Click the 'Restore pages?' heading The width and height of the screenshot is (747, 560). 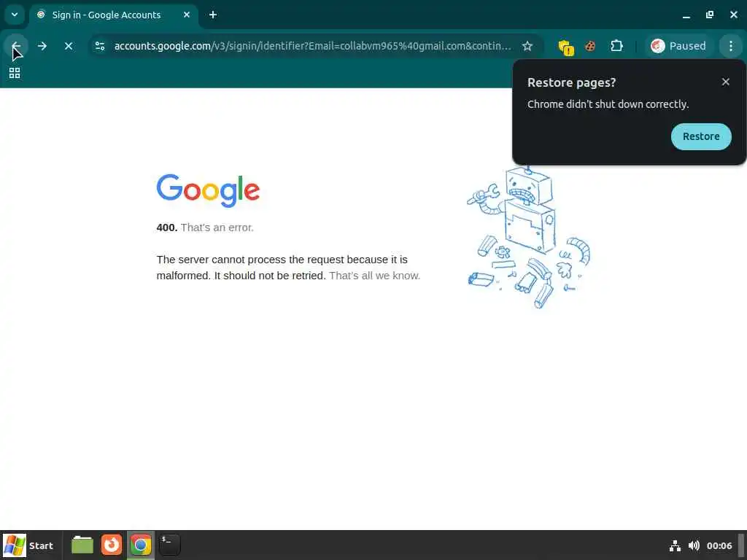click(571, 82)
